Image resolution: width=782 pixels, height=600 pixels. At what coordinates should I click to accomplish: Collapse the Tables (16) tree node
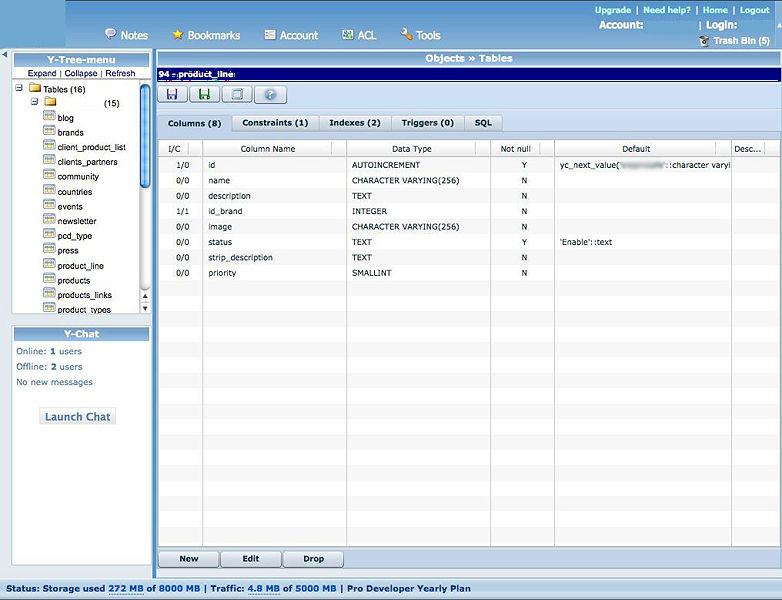point(20,89)
